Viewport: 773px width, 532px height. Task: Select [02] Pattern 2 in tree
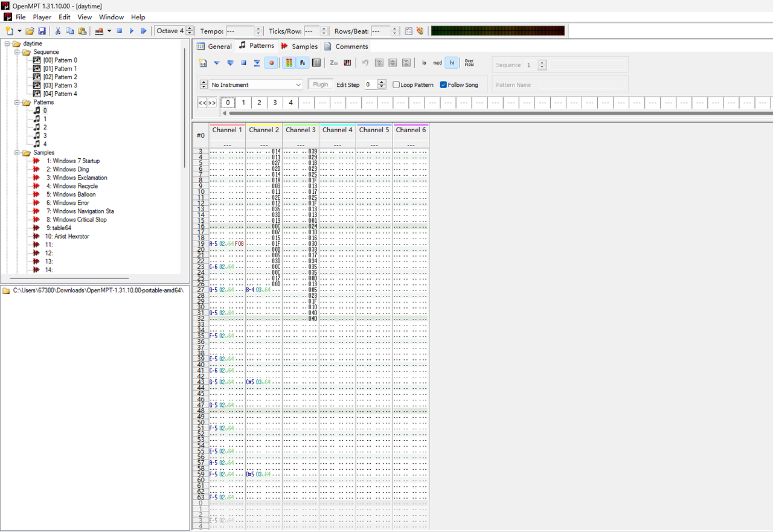coord(60,77)
